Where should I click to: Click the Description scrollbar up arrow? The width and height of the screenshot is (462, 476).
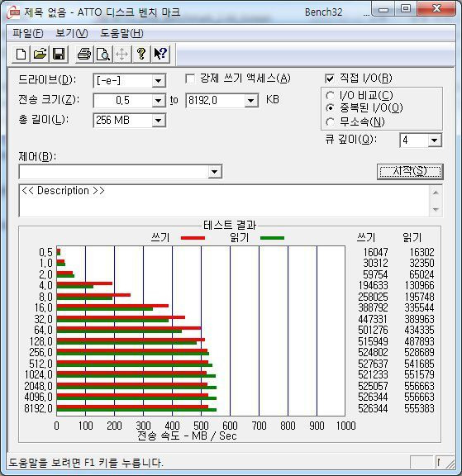point(436,193)
